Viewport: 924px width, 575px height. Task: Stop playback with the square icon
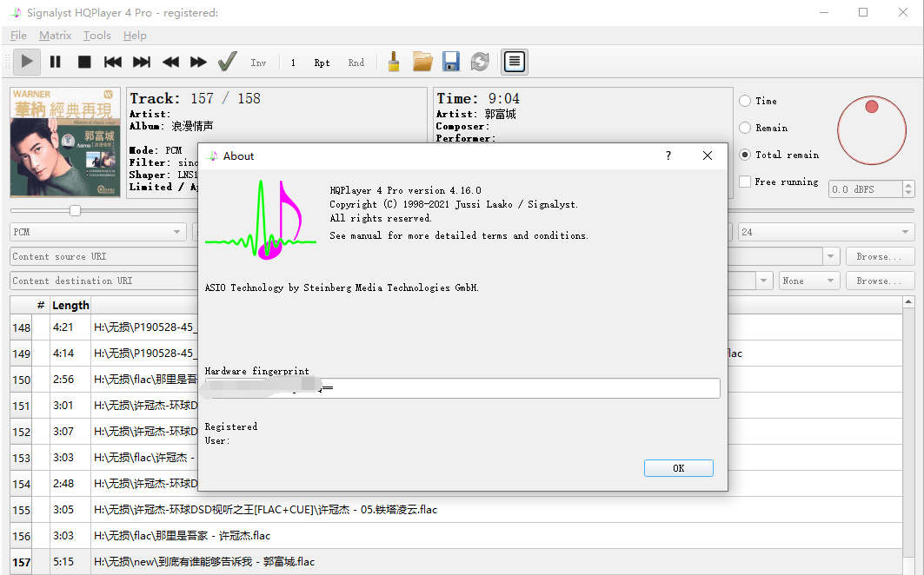pyautogui.click(x=84, y=62)
